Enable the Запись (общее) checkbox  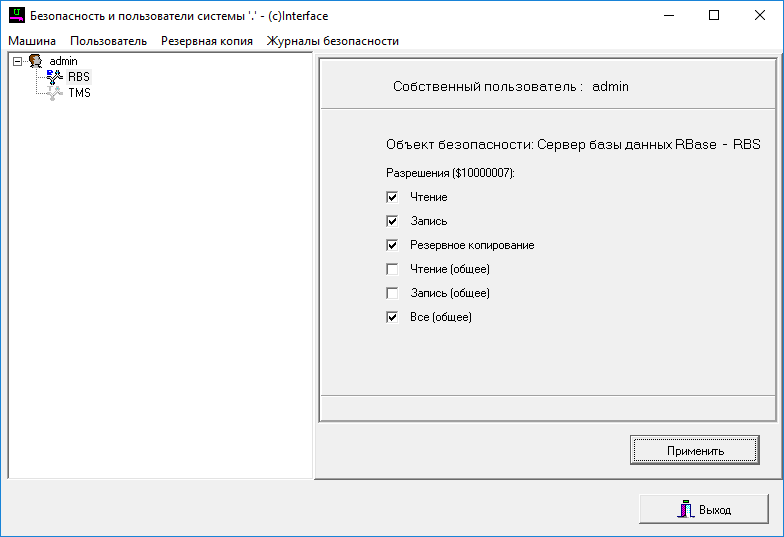pos(392,293)
